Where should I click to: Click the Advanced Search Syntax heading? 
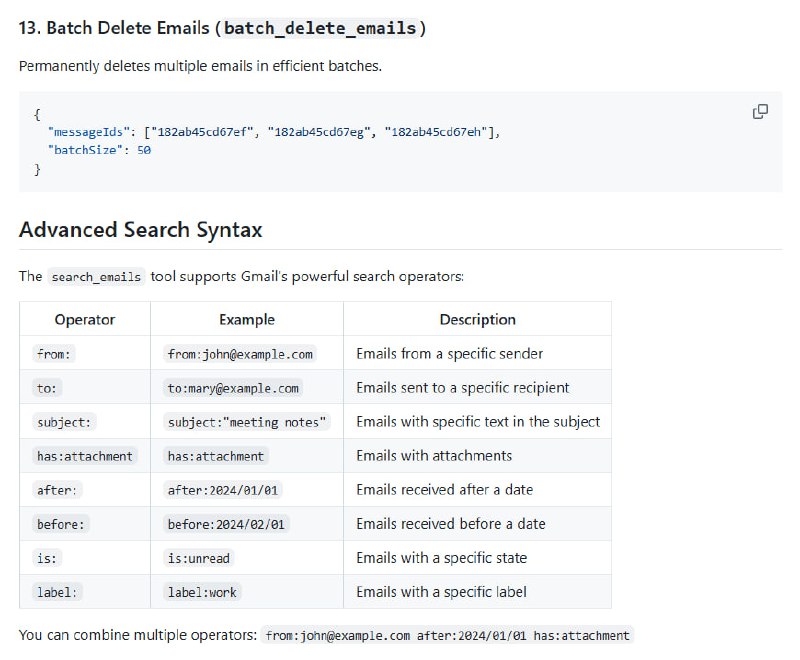tap(140, 230)
